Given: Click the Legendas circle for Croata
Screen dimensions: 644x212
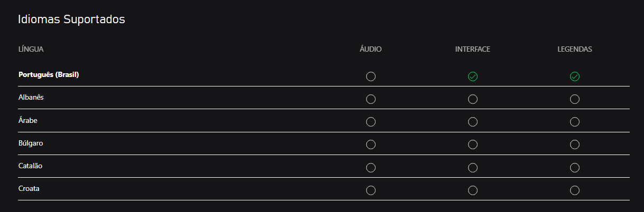Looking at the screenshot, I should pyautogui.click(x=575, y=190).
